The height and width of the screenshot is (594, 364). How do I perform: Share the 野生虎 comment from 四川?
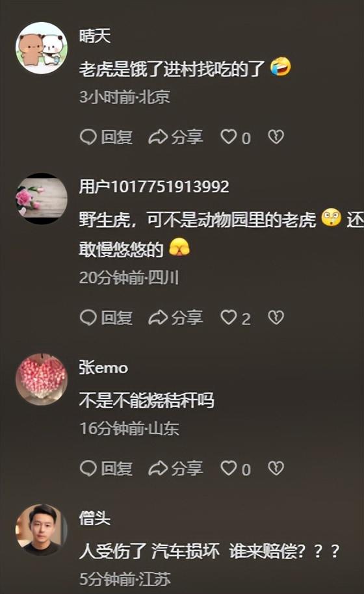pos(175,318)
